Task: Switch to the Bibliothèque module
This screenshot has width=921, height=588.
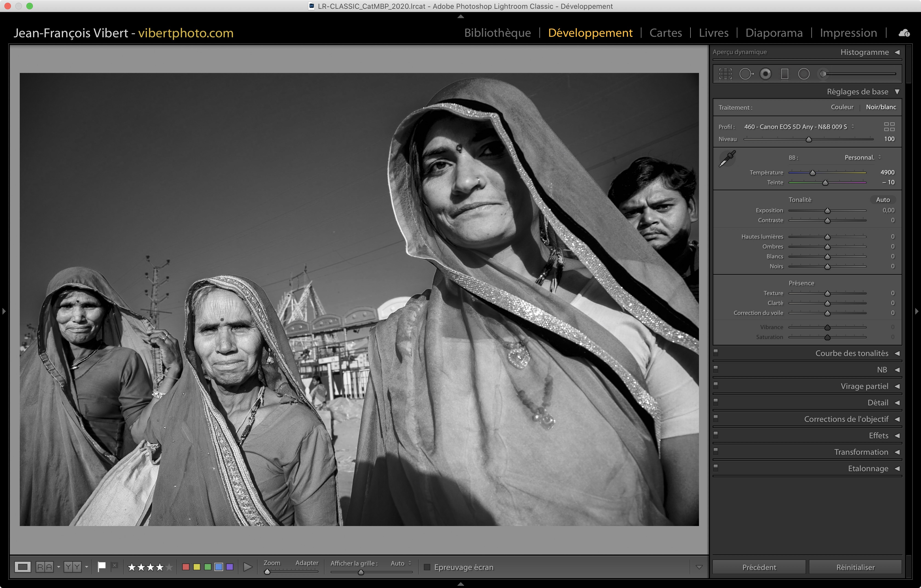Action: pos(497,33)
